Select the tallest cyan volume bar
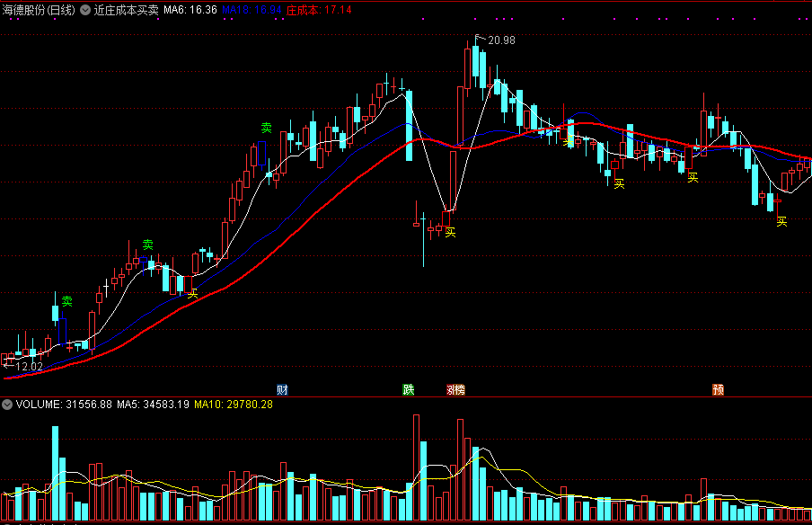 (x=55, y=473)
